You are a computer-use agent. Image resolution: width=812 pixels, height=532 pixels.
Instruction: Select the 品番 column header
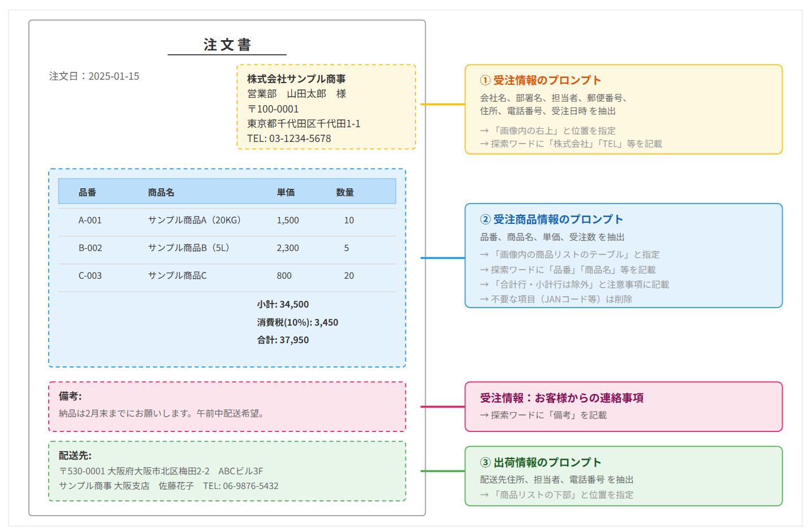click(x=88, y=192)
